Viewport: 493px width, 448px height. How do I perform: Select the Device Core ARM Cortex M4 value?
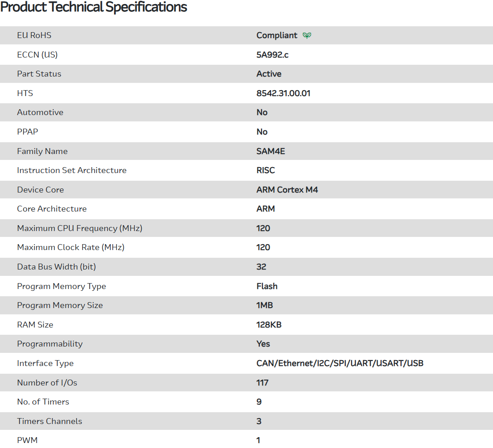coord(287,190)
